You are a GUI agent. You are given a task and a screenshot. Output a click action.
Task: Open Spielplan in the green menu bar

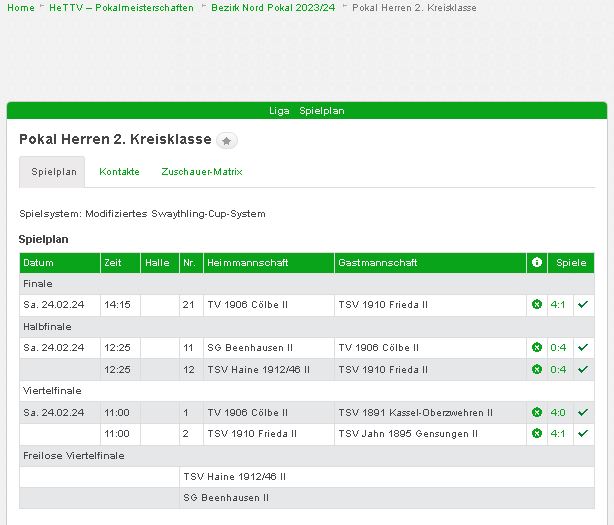click(321, 111)
